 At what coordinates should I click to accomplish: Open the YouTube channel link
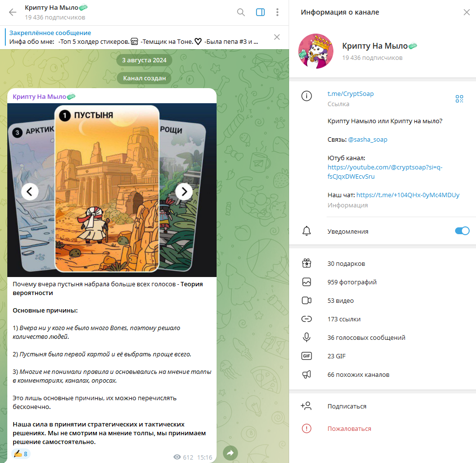[x=384, y=171]
